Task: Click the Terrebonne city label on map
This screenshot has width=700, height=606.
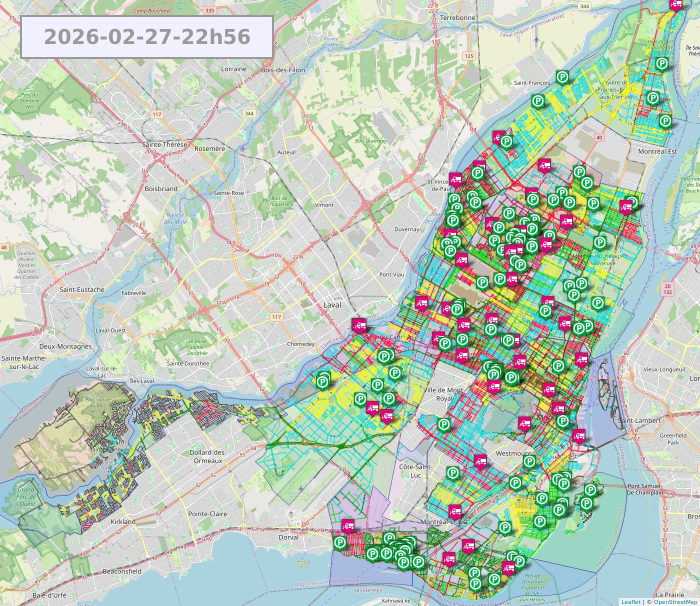Action: [457, 17]
